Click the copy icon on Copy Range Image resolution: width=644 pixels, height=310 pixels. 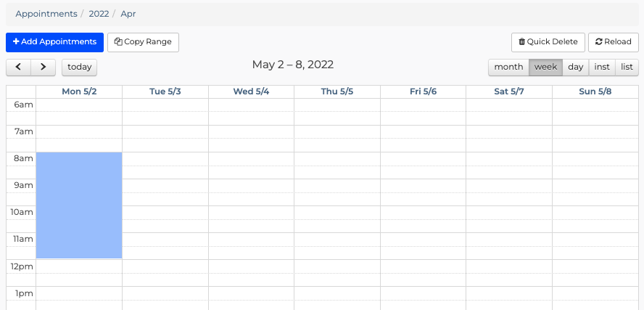point(118,41)
